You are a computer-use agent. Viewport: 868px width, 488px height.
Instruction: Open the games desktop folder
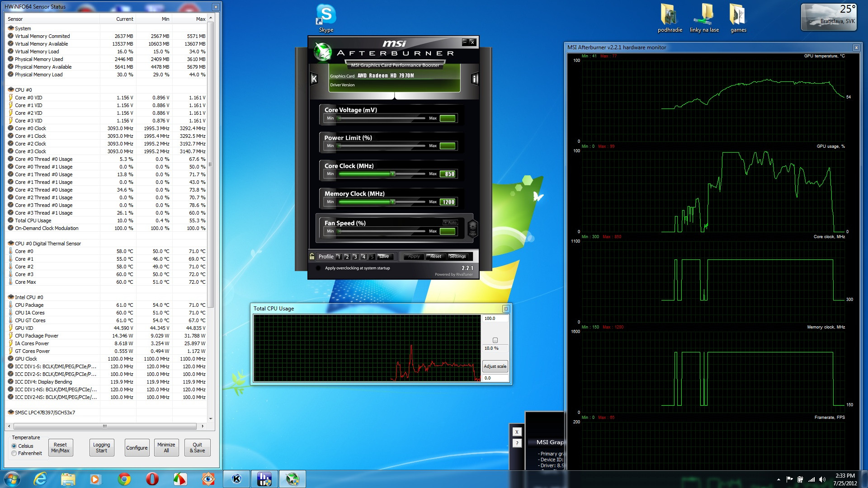(738, 18)
